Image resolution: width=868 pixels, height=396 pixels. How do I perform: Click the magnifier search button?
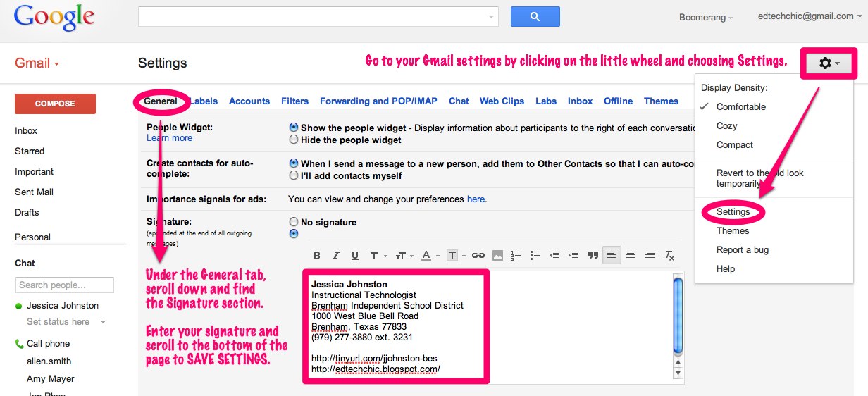[x=535, y=16]
